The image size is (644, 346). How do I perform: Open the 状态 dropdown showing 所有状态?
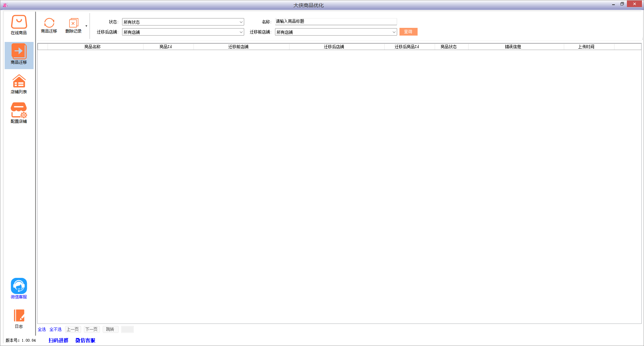click(183, 22)
